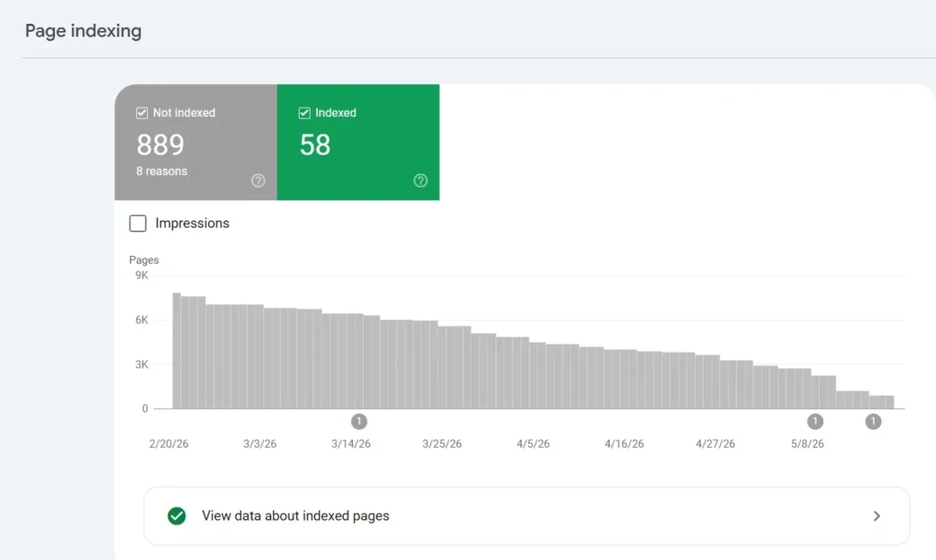The height and width of the screenshot is (560, 936).
Task: Open View data about indexed pages
Action: click(x=526, y=516)
